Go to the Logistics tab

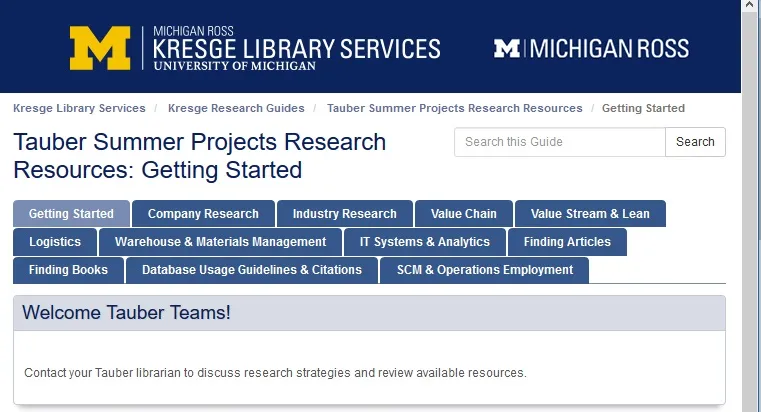click(55, 242)
